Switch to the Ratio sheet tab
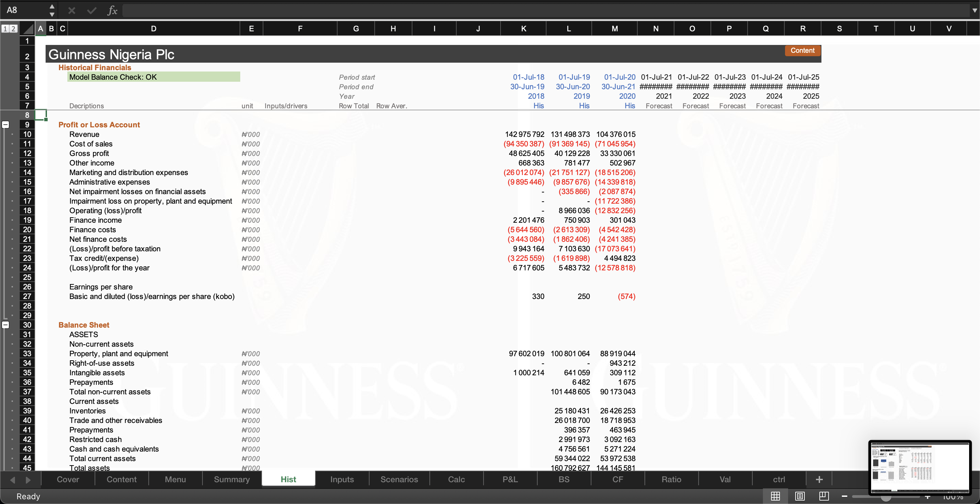The height and width of the screenshot is (504, 980). (x=671, y=479)
